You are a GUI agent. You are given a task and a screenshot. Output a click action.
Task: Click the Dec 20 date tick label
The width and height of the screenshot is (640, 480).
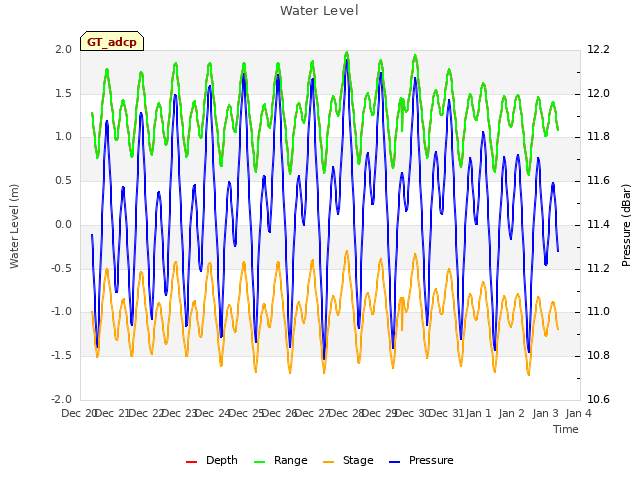pyautogui.click(x=80, y=413)
